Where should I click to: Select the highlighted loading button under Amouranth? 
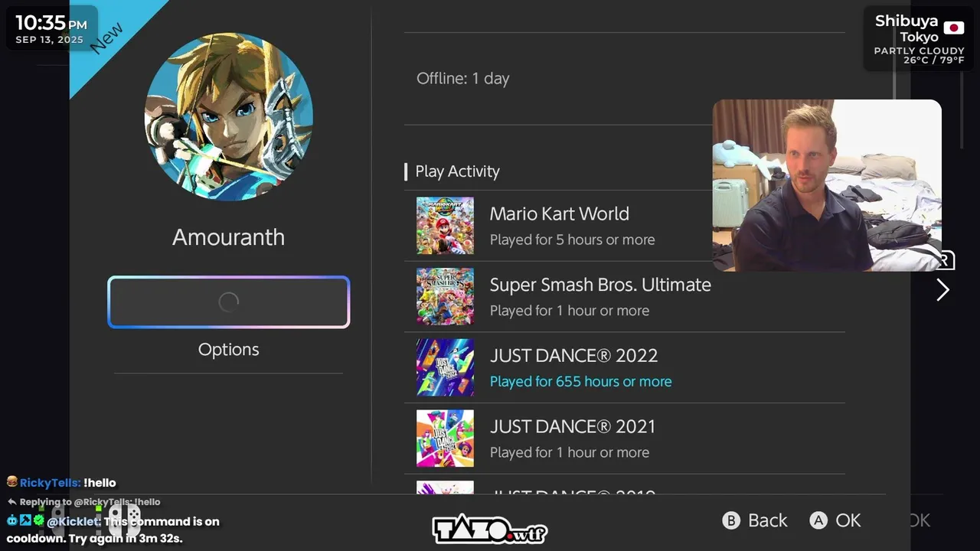pyautogui.click(x=228, y=302)
